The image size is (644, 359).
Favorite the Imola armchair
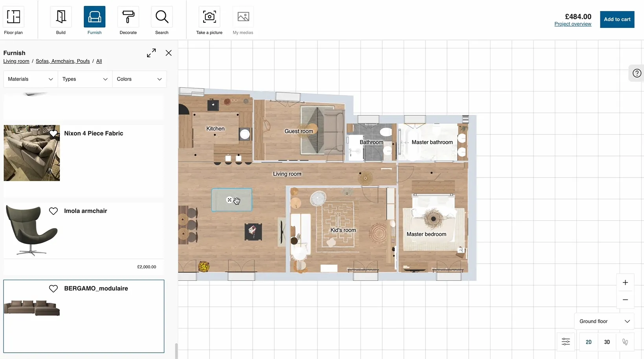tap(53, 211)
